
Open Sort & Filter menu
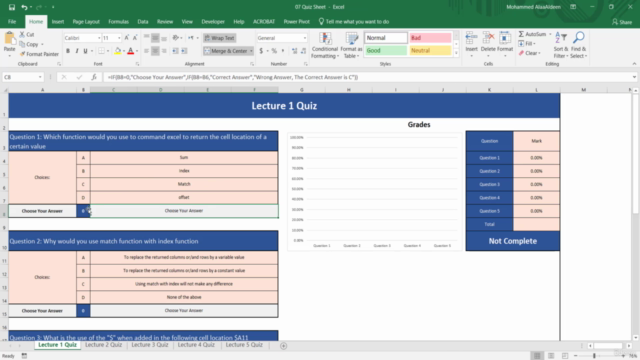click(x=561, y=45)
